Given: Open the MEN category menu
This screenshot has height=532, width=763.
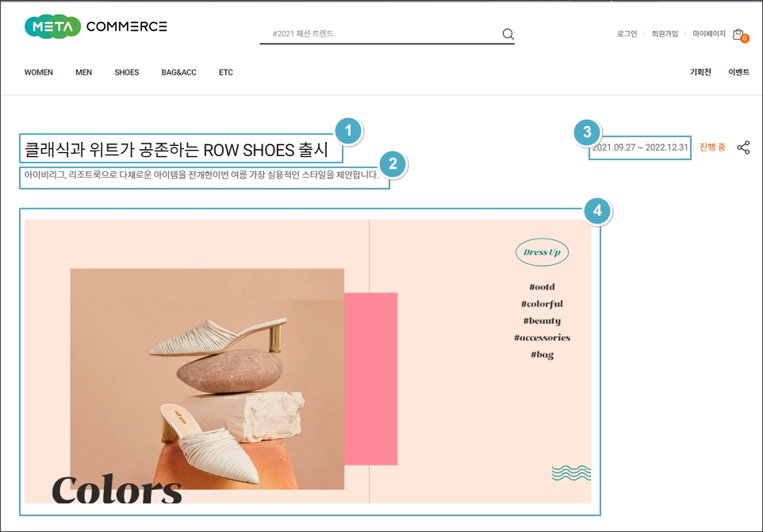Looking at the screenshot, I should [83, 72].
